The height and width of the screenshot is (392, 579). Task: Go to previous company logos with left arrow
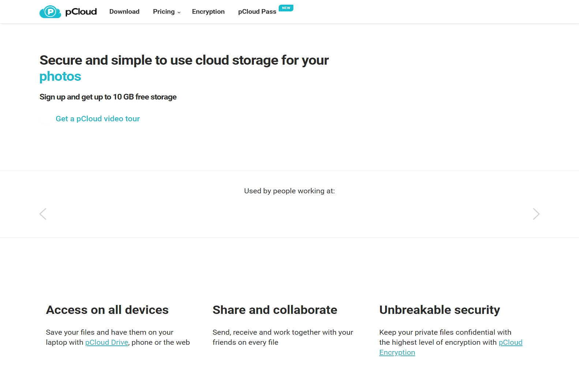pos(43,214)
